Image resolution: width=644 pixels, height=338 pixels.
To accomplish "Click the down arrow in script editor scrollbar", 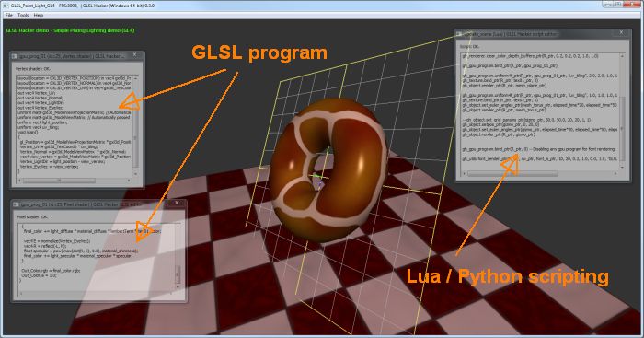I will click(622, 168).
